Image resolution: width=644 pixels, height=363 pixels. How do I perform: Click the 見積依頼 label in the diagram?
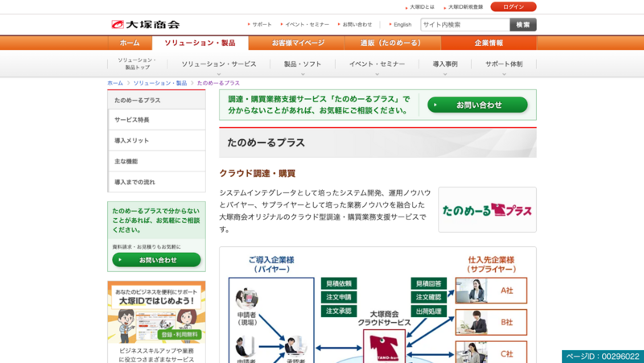pyautogui.click(x=339, y=283)
